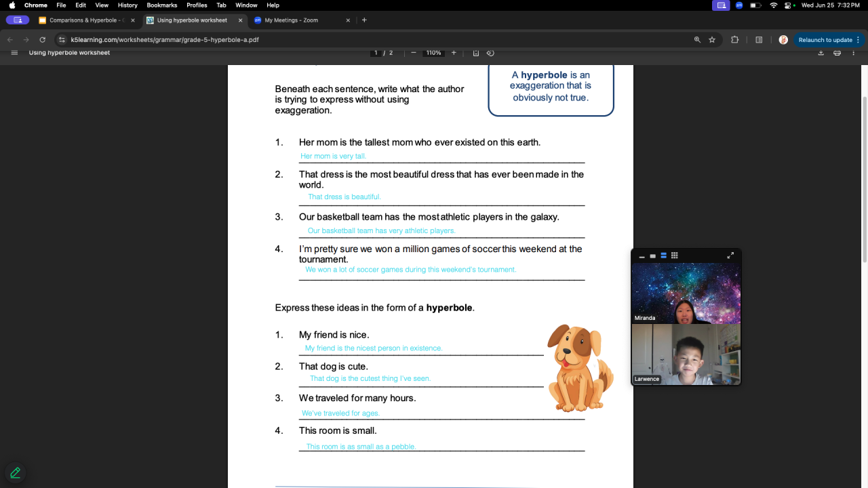Screen dimensions: 868x488
Task: Check the battery status icon
Action: 756,5
